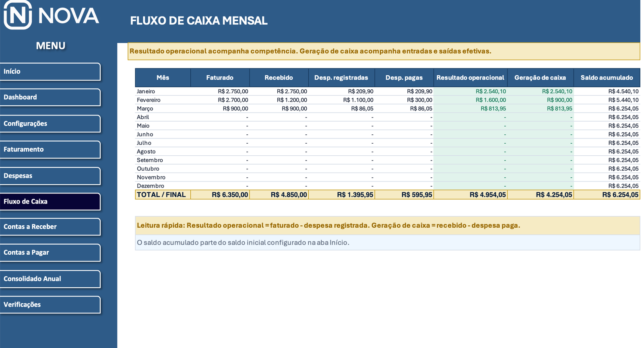Viewport: 644px width, 348px height.
Task: Click the FLUXO DE CAIXA MENSAL title
Action: click(199, 21)
